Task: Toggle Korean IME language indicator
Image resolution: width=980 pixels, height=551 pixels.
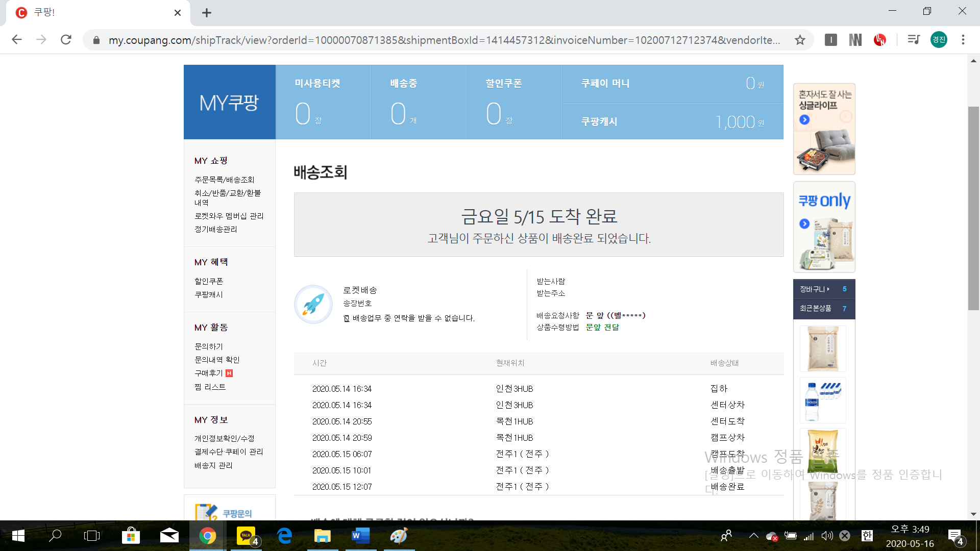Action: click(x=867, y=536)
